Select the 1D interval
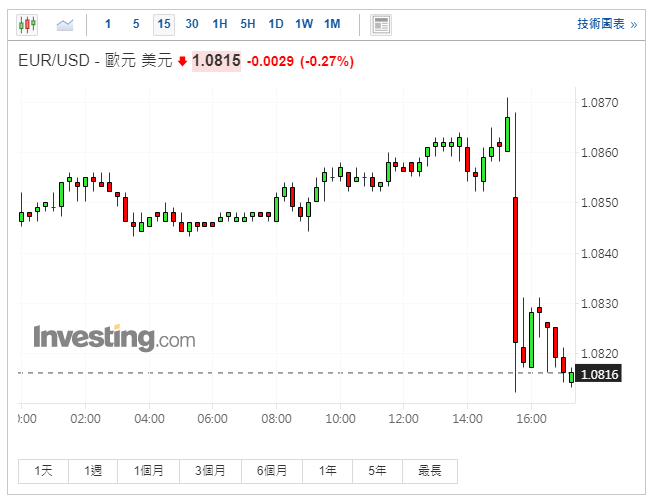This screenshot has width=652, height=503. pos(276,24)
